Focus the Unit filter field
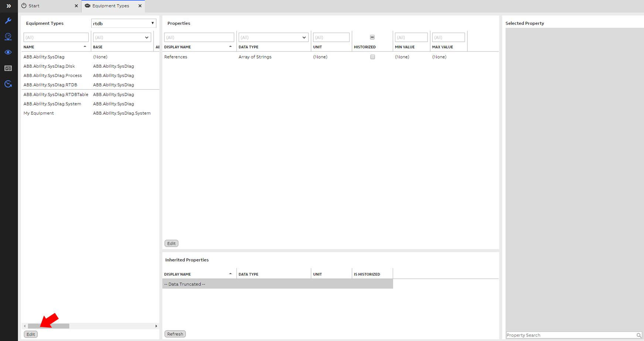644x341 pixels. (331, 37)
